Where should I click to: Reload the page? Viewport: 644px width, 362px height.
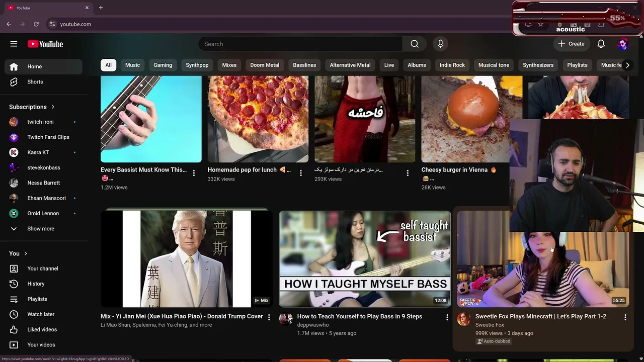36,24
